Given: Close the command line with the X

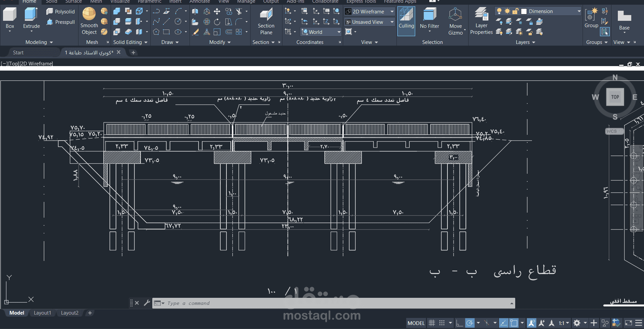Looking at the screenshot, I should tap(137, 303).
